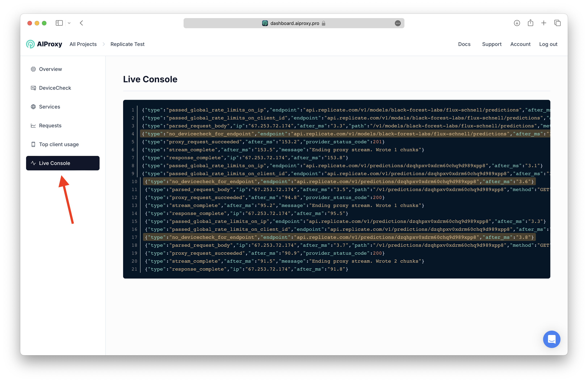Click the AIProxy logo icon
The height and width of the screenshot is (382, 588).
coord(30,44)
